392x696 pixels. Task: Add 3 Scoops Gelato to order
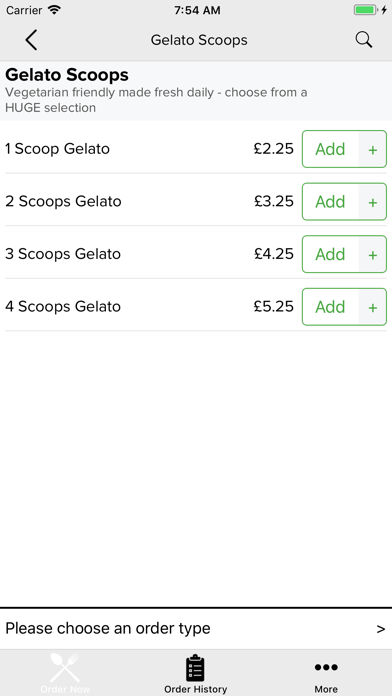(x=330, y=254)
